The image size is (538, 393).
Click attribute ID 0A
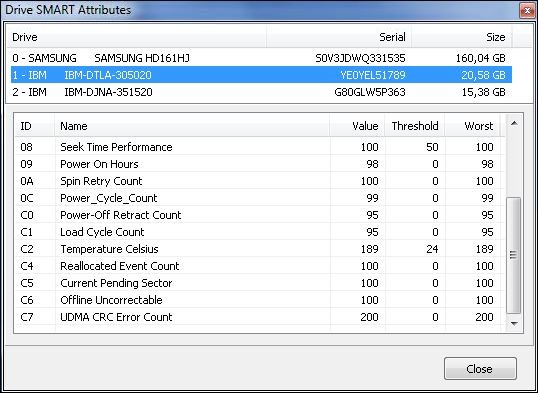[x=27, y=181]
